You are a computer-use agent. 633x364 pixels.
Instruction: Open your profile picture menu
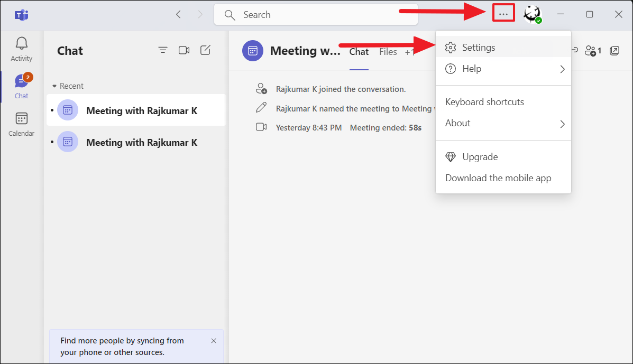532,14
